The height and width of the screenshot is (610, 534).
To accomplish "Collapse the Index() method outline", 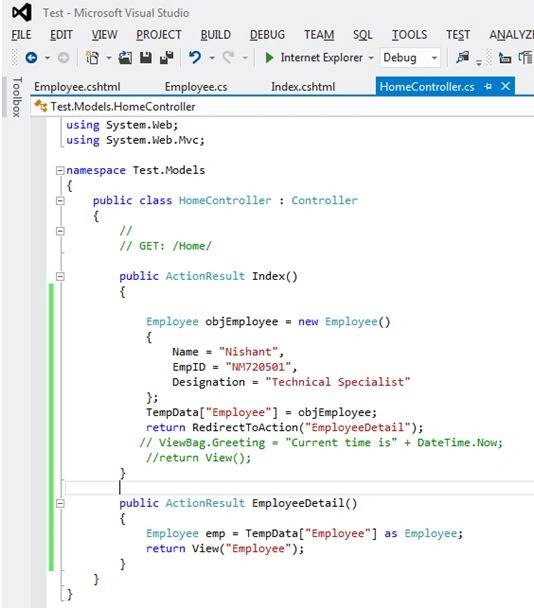I will tap(60, 277).
